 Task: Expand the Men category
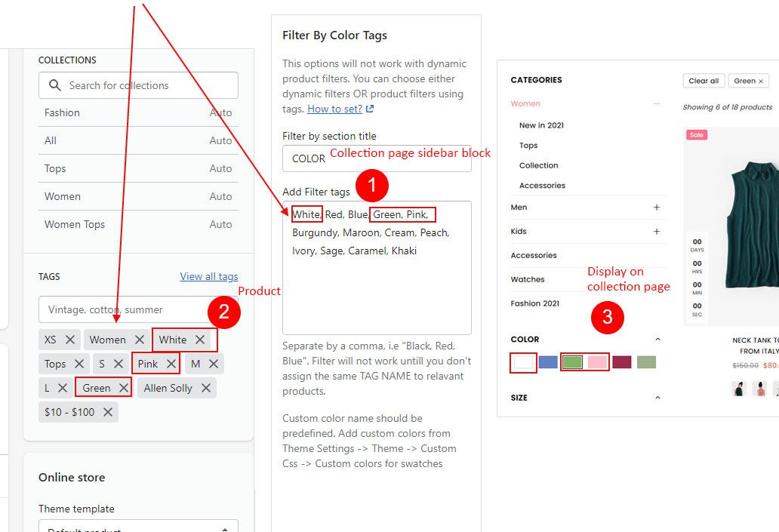pyautogui.click(x=657, y=208)
